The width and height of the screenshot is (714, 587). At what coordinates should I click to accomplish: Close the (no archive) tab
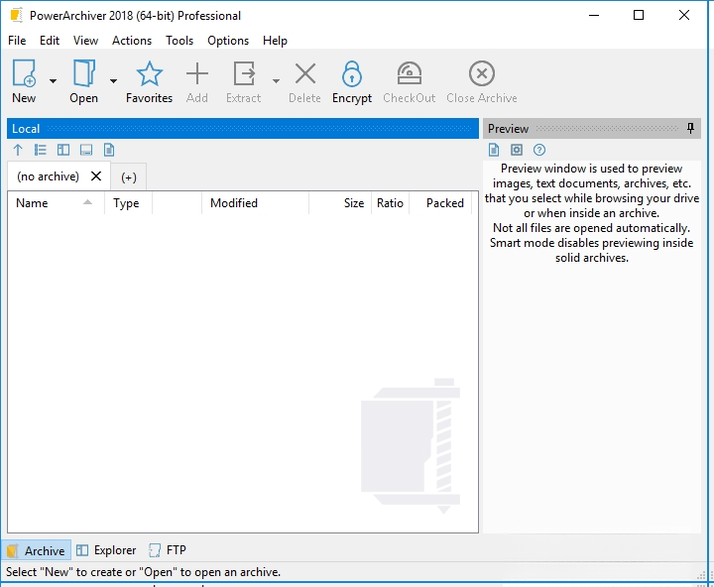pyautogui.click(x=96, y=176)
